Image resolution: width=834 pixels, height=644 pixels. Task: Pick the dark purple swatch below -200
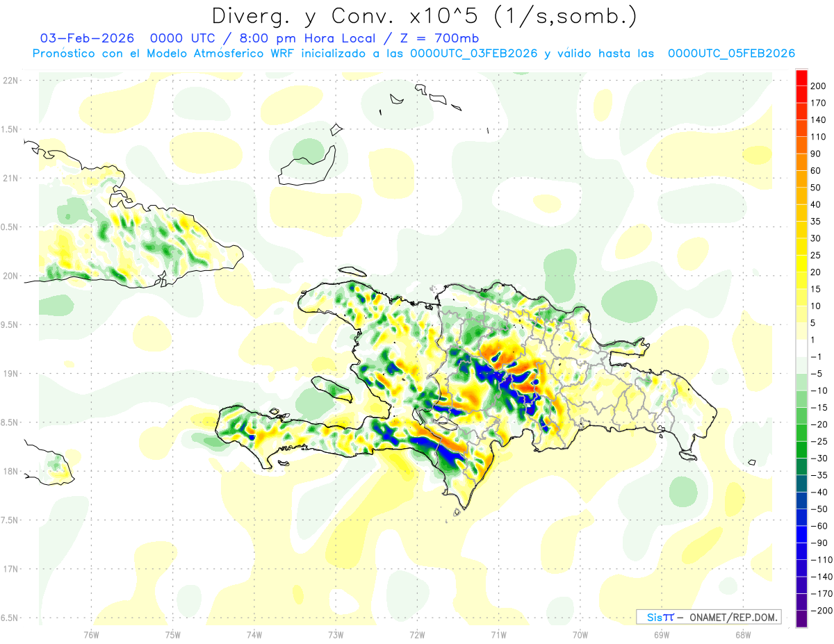pyautogui.click(x=801, y=618)
